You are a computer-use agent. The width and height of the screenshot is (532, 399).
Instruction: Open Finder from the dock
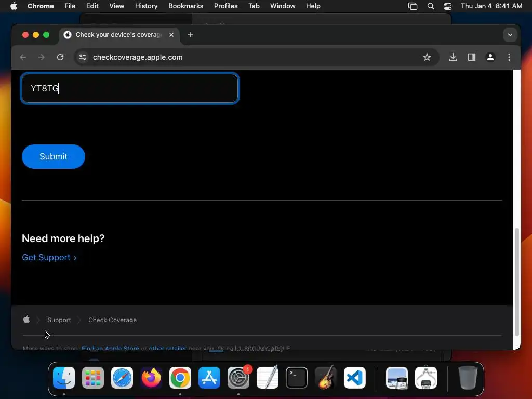(64, 377)
